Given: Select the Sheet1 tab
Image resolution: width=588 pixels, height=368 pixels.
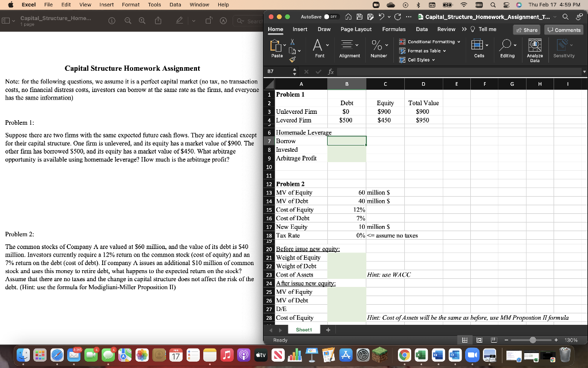Looking at the screenshot, I should click(x=303, y=329).
